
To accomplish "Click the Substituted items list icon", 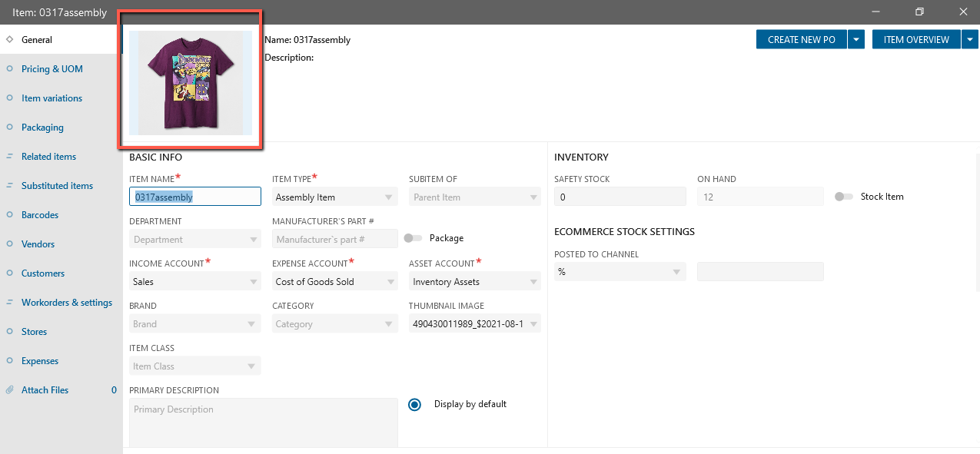I will point(10,186).
